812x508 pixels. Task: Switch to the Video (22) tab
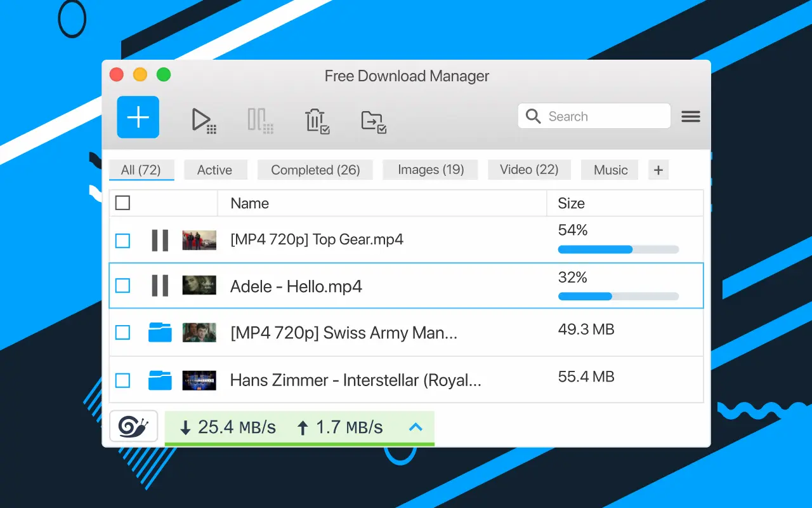[x=529, y=170]
